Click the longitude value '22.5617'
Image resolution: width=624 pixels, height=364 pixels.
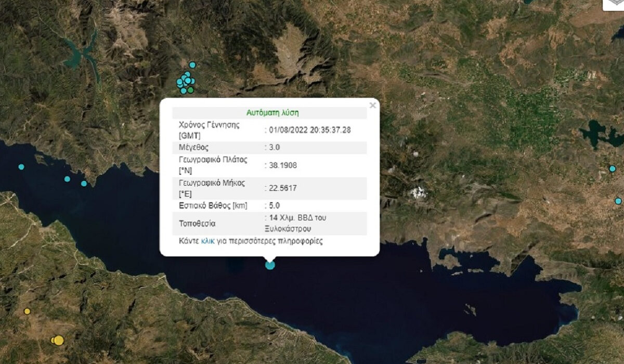tap(282, 188)
